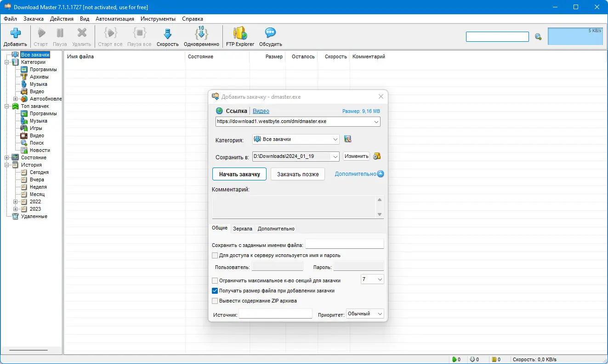This screenshot has width=608, height=364.
Task: Open the sections count dropdown showing 7
Action: [380, 279]
